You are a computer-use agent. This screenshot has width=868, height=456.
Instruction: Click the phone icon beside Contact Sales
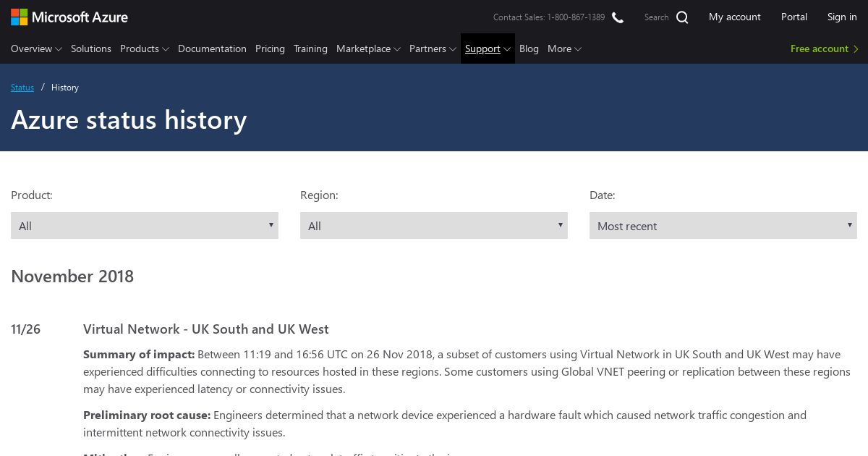[618, 17]
